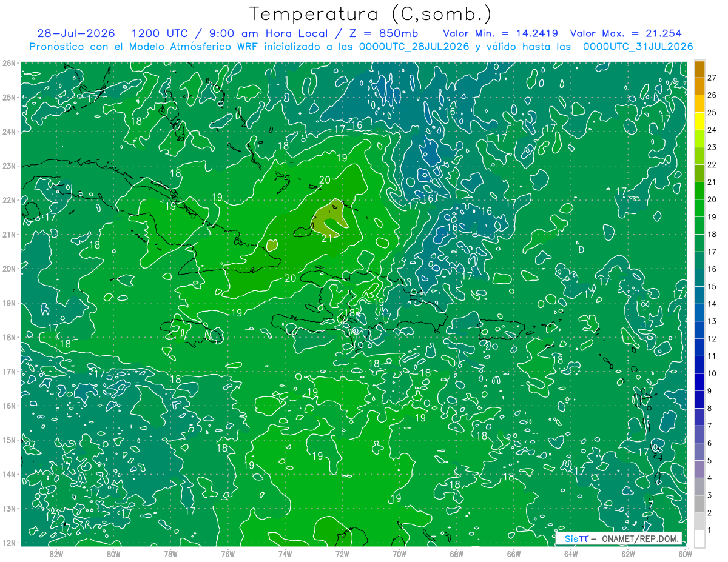
Task: Click the colorbar scale value '13'
Action: [x=712, y=321]
